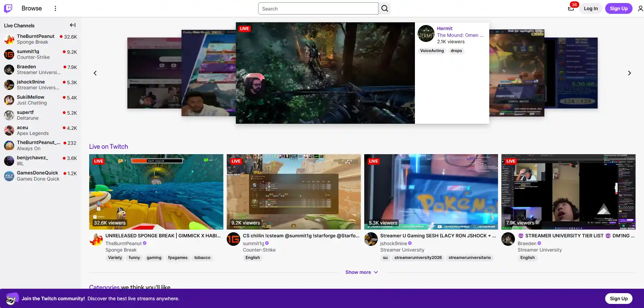This screenshot has height=308, width=644.
Task: Open notifications inbox with 36 badge
Action: [x=571, y=8]
